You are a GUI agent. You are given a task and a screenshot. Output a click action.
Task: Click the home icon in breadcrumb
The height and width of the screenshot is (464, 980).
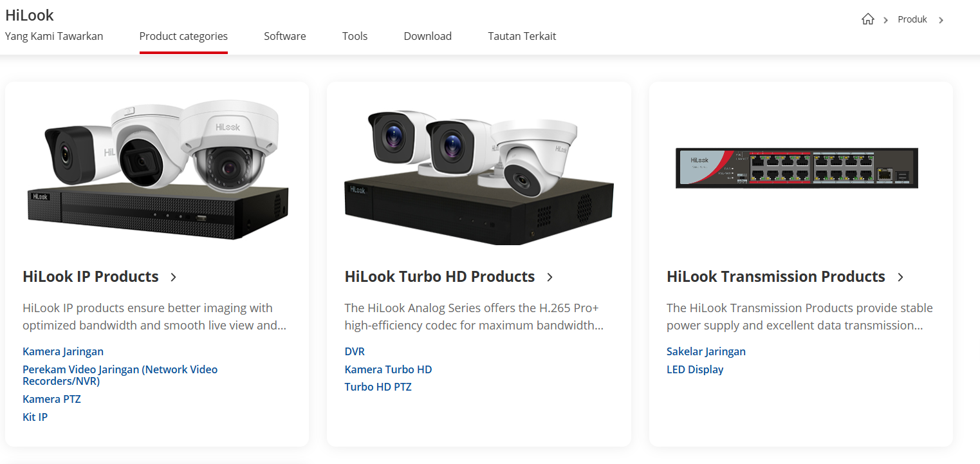pyautogui.click(x=867, y=19)
